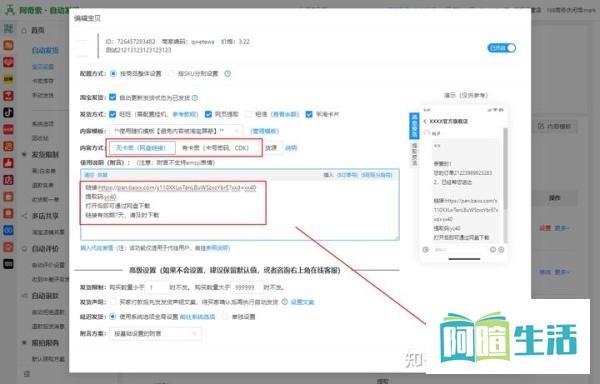The width and height of the screenshot is (600, 384).
Task: Uncheck the 旺旺 delivery method checkbox
Action: [x=112, y=114]
